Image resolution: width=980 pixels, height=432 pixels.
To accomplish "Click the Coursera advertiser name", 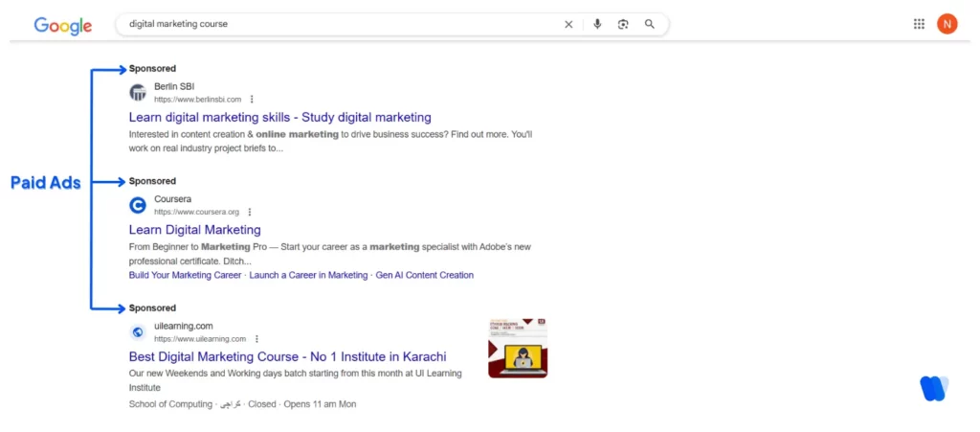I will (173, 199).
